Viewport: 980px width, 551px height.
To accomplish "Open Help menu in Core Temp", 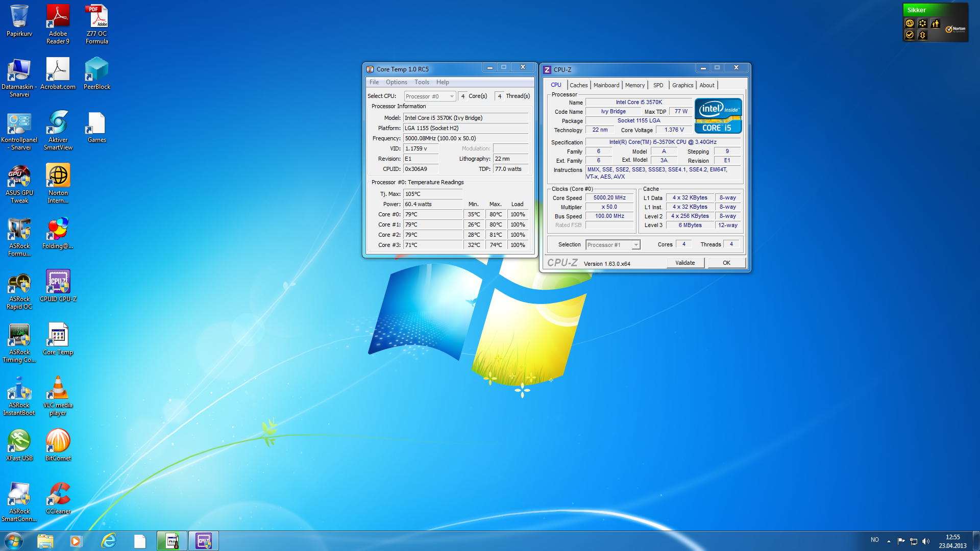I will (x=443, y=82).
